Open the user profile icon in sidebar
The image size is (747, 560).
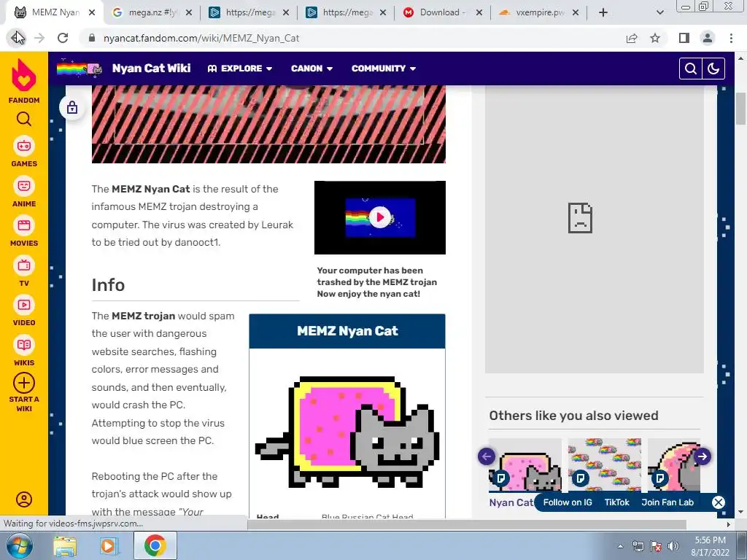coord(24,499)
